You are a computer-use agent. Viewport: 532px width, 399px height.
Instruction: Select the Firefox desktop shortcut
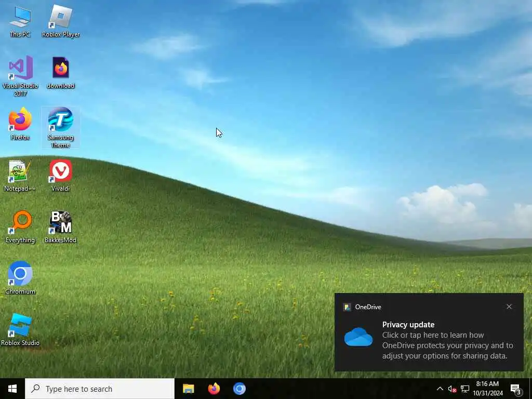20,124
